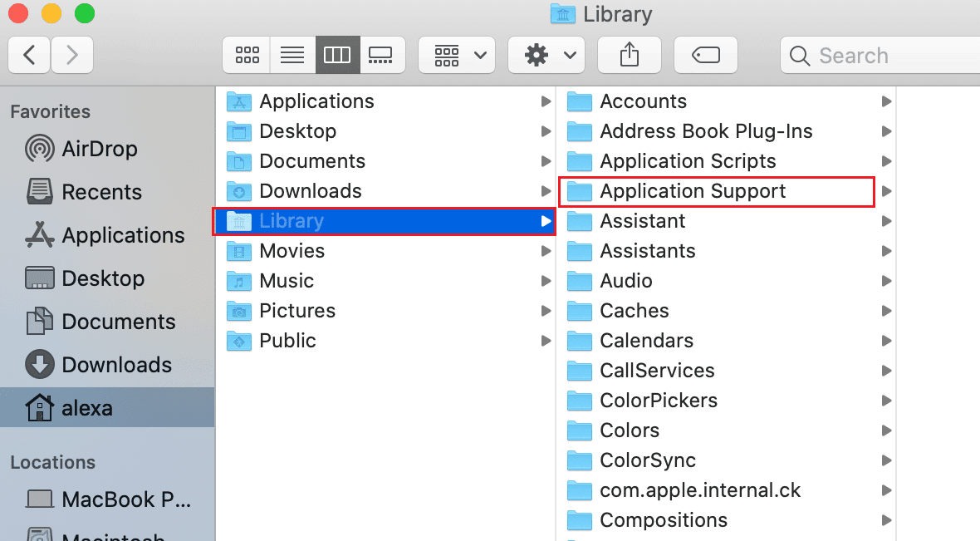Expand the Movies folder arrow
The width and height of the screenshot is (980, 541).
546,251
